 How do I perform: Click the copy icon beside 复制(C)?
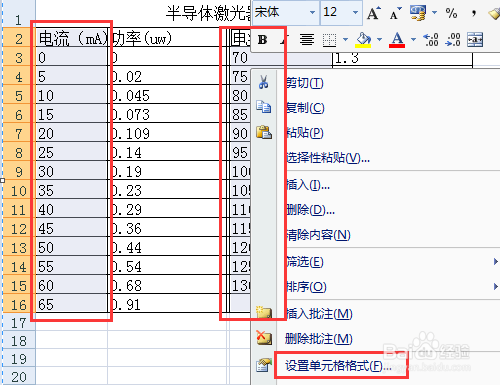pos(264,107)
